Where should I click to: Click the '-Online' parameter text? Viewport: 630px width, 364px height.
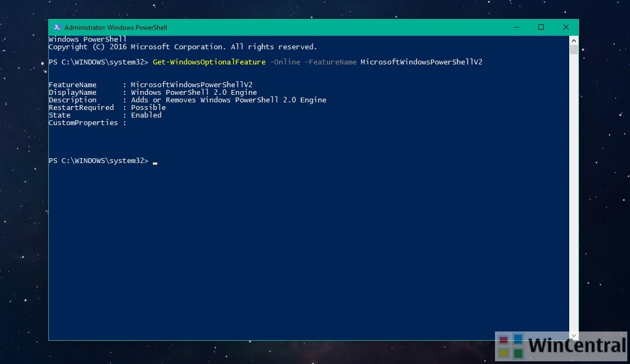pos(285,62)
